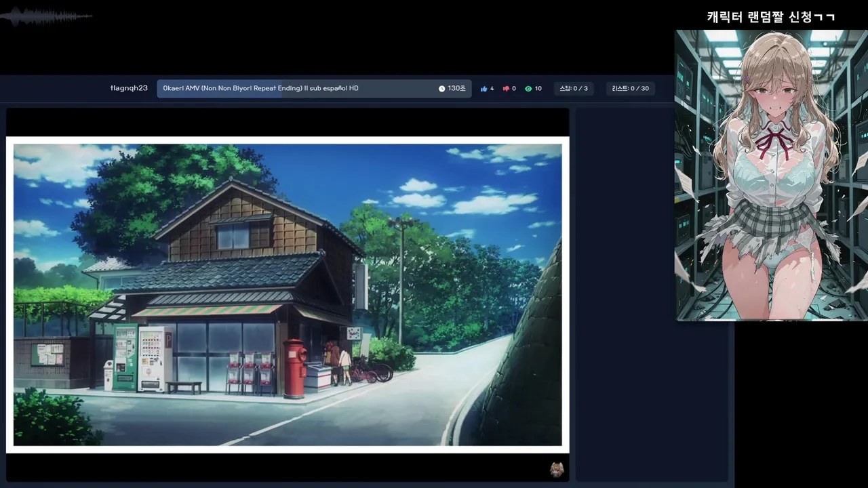Click the anime shop video frame

tap(288, 295)
